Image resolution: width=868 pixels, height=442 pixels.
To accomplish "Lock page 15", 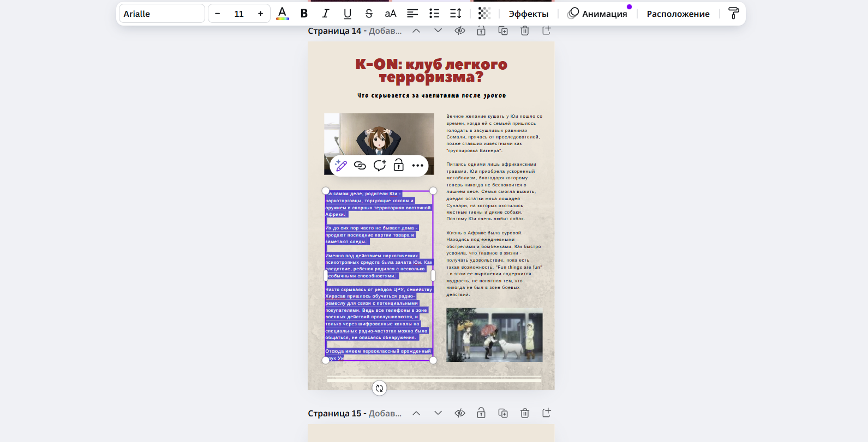I will (481, 413).
